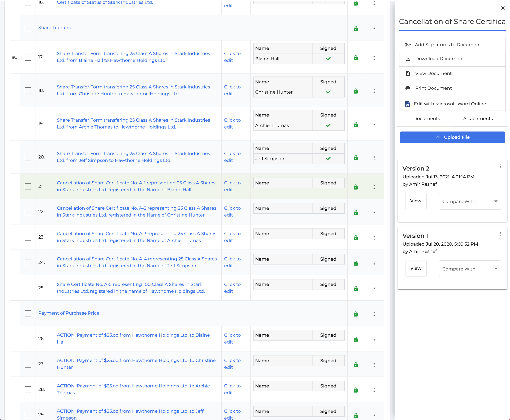
Task: Click the Upload File button
Action: [452, 137]
